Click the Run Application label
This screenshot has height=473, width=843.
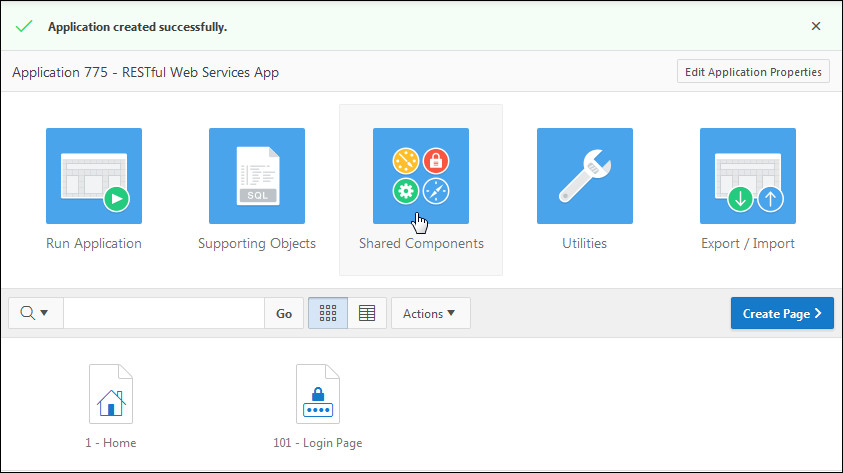94,243
